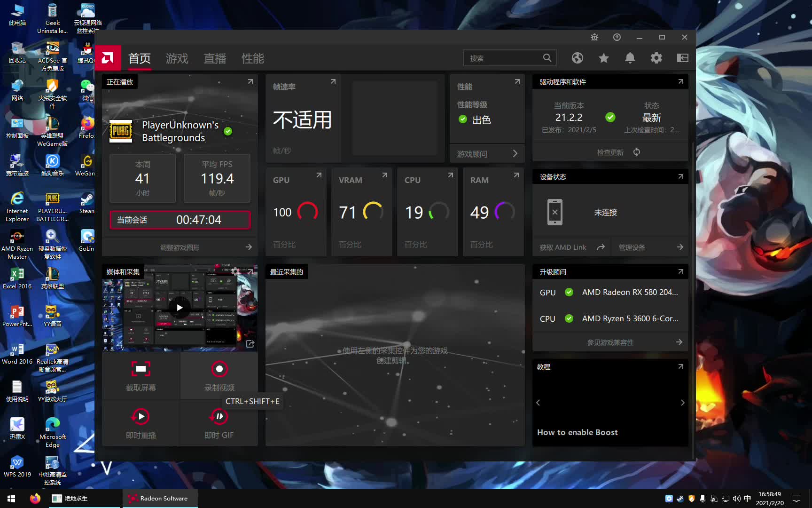
Task: Select the 截取屏幕 screen capture icon
Action: point(141,369)
